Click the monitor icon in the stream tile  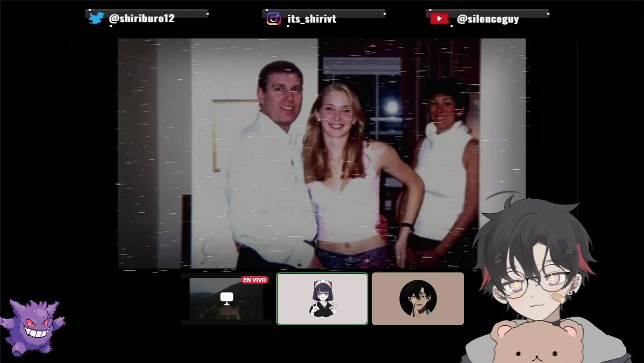[x=227, y=298]
